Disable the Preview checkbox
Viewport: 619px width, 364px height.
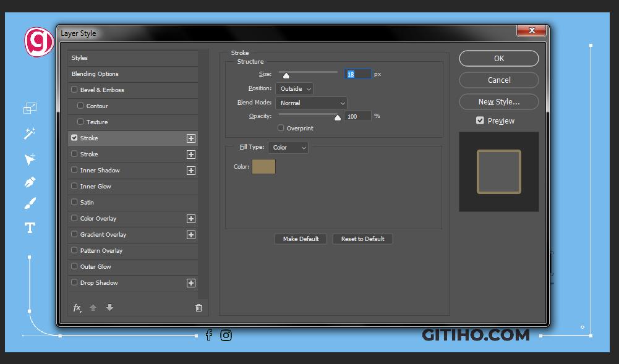tap(480, 121)
